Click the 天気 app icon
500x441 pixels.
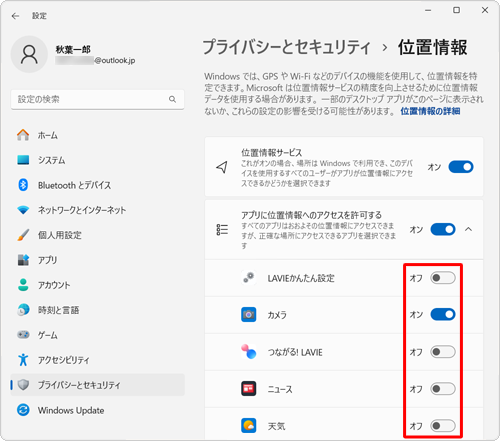249,426
